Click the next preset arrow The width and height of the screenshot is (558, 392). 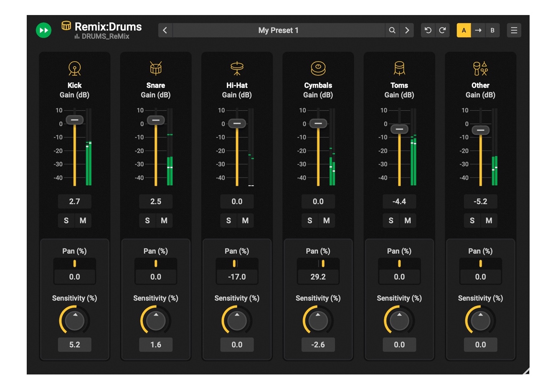click(406, 30)
